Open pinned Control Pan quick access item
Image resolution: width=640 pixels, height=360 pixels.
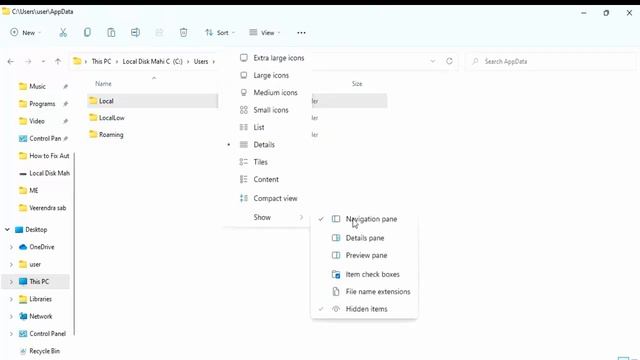(x=44, y=139)
